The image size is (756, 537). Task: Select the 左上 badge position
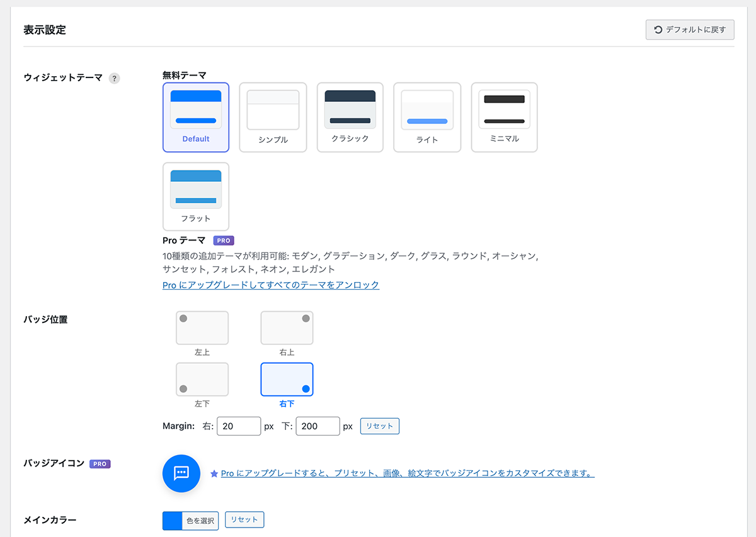click(202, 327)
